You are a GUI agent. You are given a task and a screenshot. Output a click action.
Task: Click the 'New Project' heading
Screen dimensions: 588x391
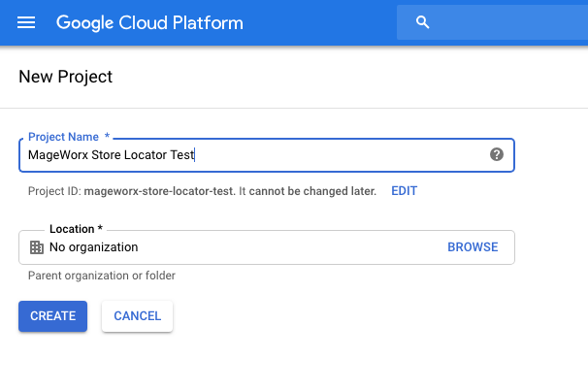click(x=66, y=77)
